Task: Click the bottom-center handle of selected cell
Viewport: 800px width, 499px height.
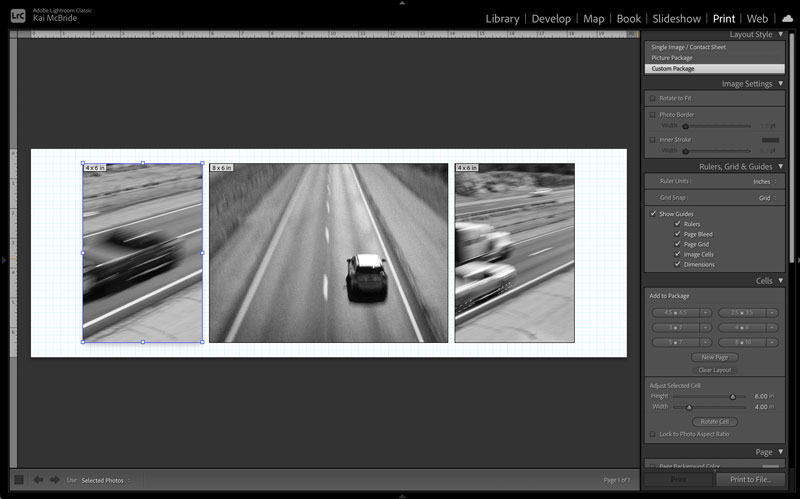Action: (143, 342)
